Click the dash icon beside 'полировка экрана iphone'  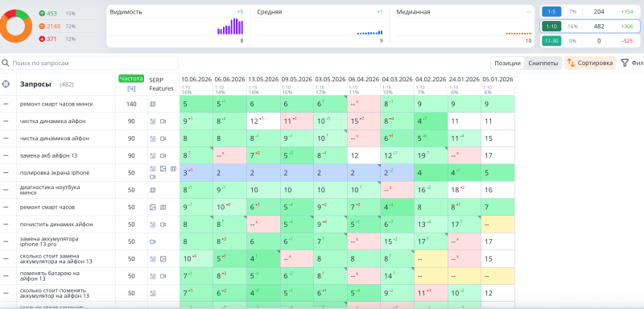pos(6,173)
